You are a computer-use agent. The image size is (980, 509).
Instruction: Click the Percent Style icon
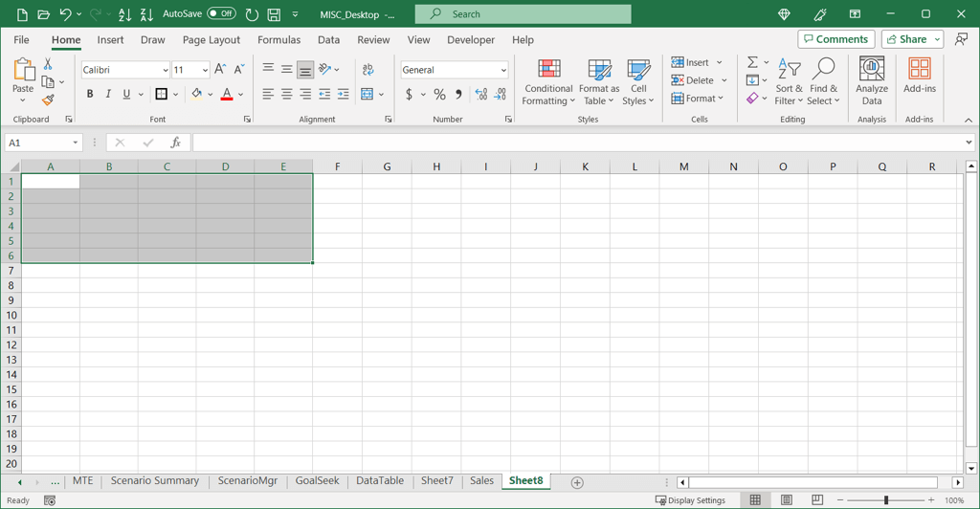click(x=439, y=95)
